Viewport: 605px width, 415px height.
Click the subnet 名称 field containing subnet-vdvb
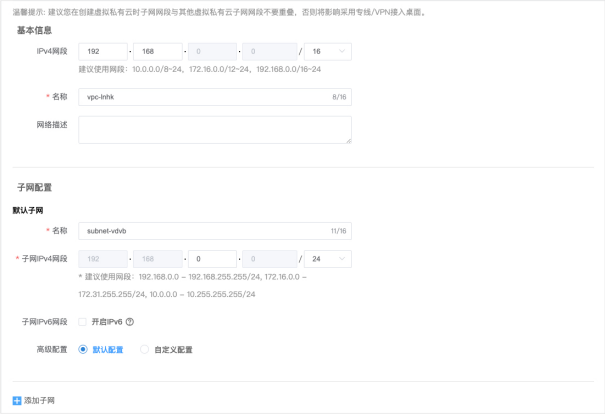coord(214,230)
